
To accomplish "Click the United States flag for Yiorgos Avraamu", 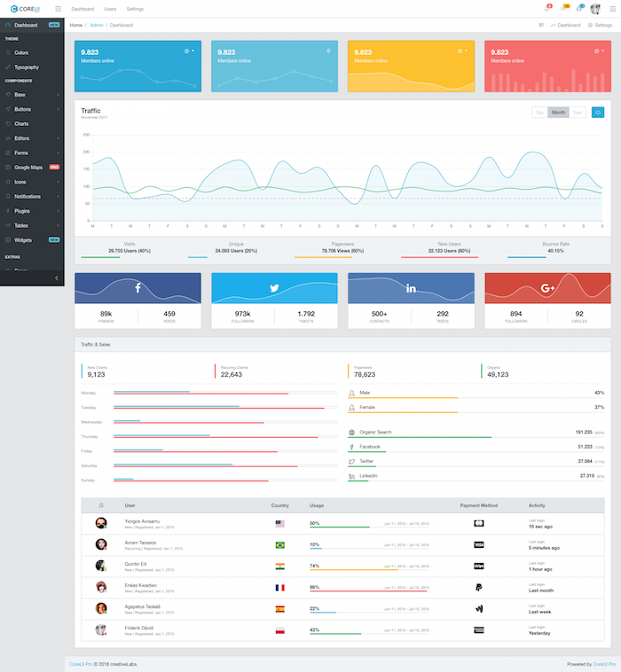I will [280, 523].
